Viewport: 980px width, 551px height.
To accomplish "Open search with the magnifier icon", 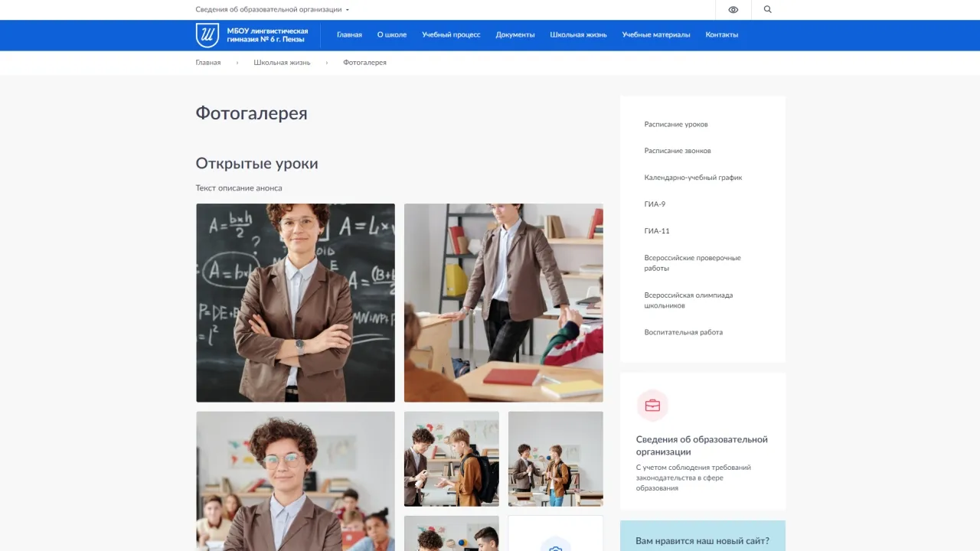I will coord(768,10).
